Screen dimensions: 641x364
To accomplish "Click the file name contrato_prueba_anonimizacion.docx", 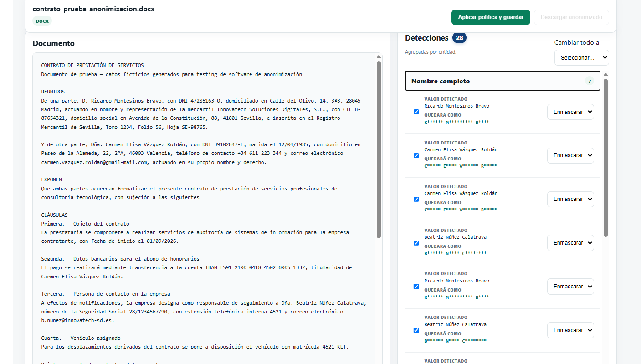I will tap(93, 9).
